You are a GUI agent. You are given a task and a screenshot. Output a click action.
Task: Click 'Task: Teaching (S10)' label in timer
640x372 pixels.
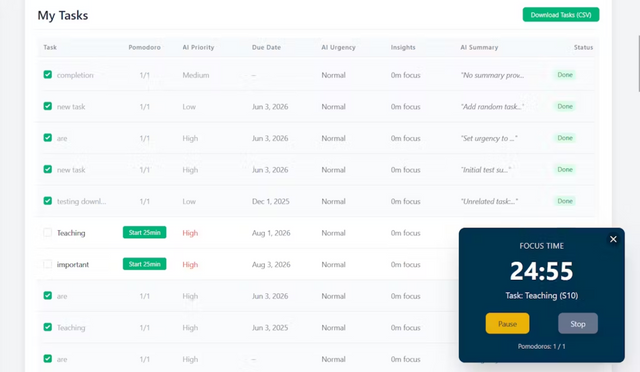tap(542, 296)
